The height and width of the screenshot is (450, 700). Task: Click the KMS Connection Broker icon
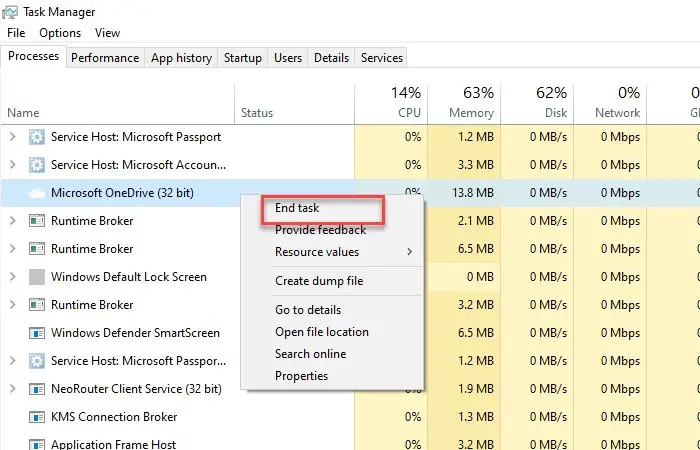point(37,417)
